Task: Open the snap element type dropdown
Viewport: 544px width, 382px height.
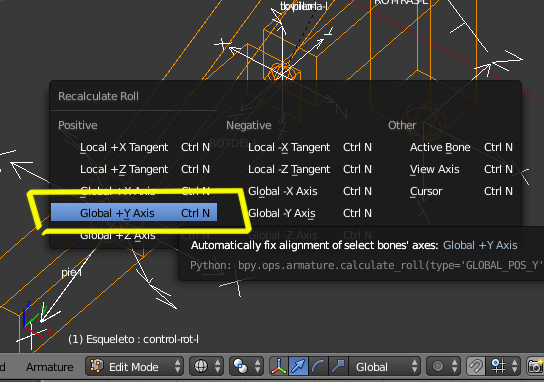Action: pos(503,366)
